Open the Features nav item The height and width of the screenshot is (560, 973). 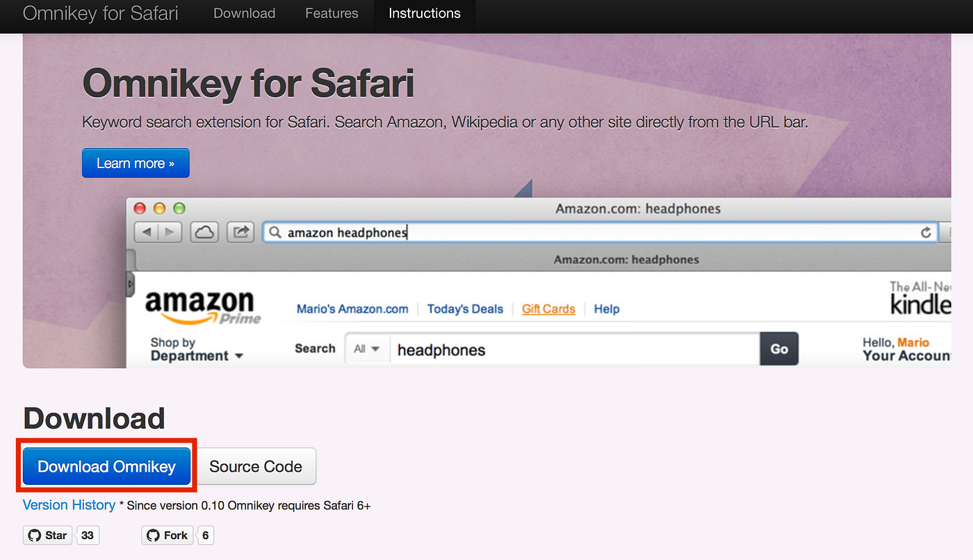pyautogui.click(x=332, y=13)
